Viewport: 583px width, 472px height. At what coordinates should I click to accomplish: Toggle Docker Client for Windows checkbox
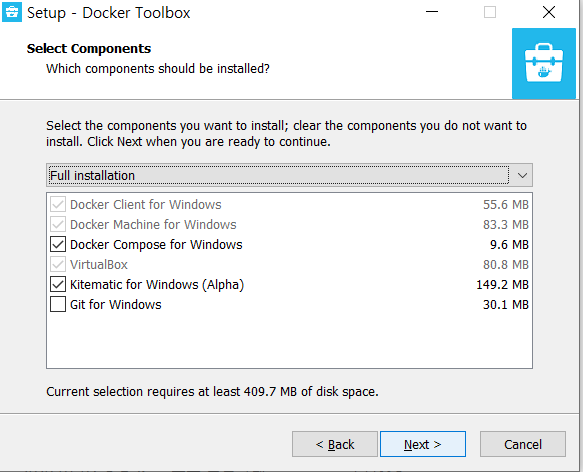(x=58, y=205)
